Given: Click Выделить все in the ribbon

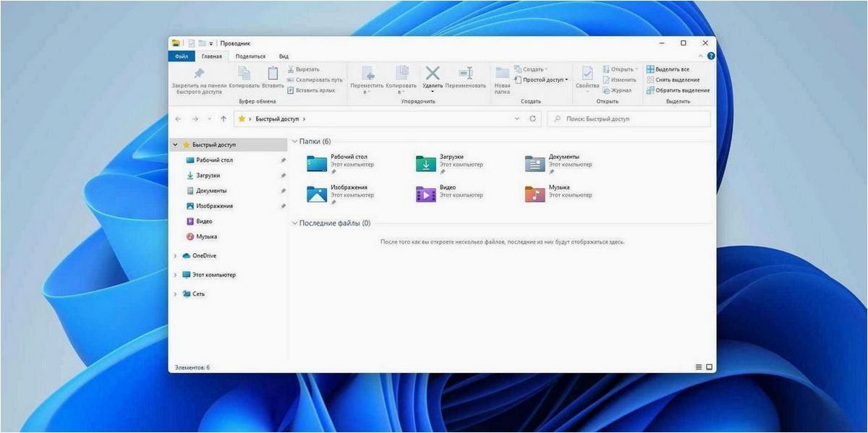Looking at the screenshot, I should 668,69.
